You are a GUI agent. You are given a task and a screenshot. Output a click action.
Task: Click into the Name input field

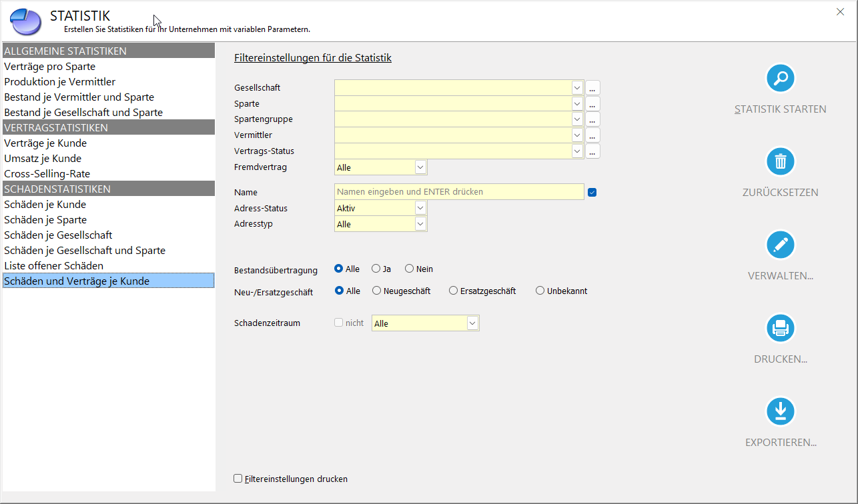tap(459, 192)
